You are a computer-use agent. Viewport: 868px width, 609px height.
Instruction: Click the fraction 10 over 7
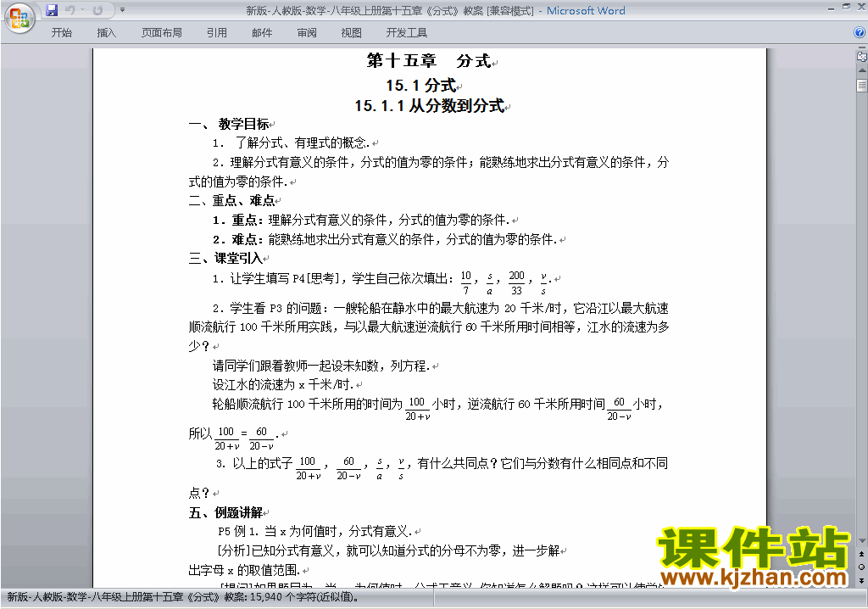(x=466, y=282)
